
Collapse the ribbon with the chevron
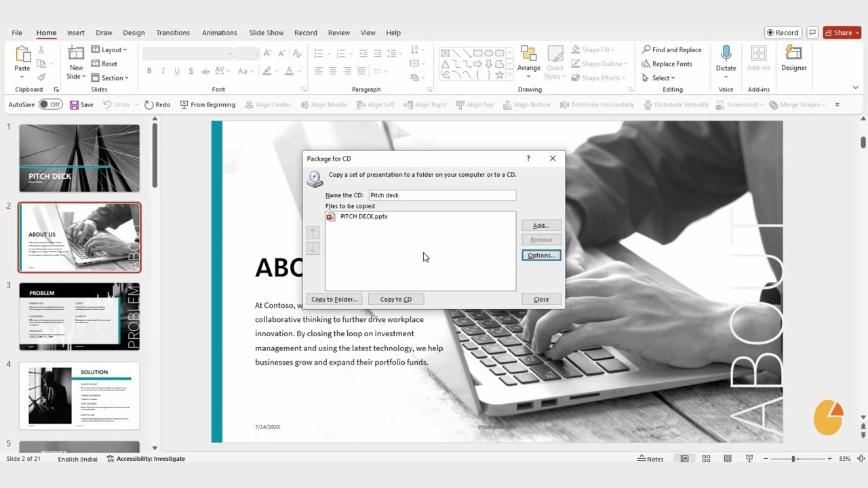856,87
